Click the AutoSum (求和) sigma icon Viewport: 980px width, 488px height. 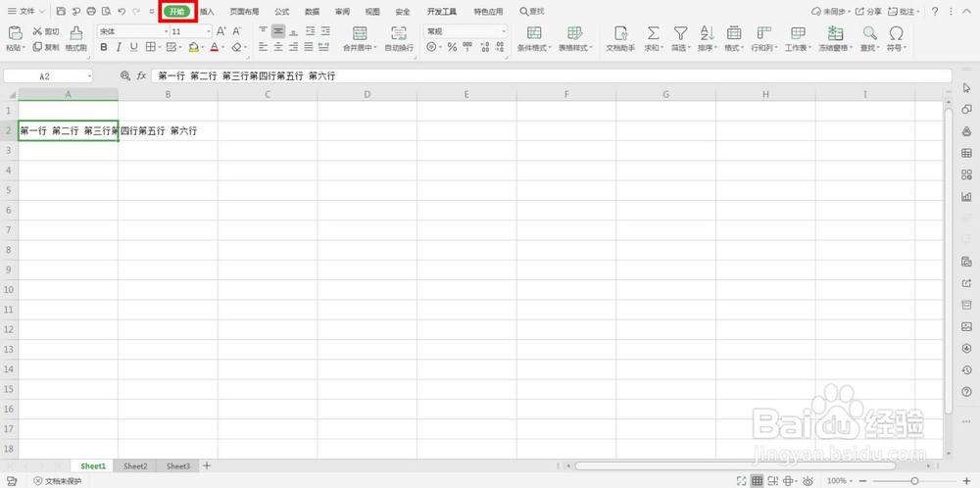click(x=653, y=33)
